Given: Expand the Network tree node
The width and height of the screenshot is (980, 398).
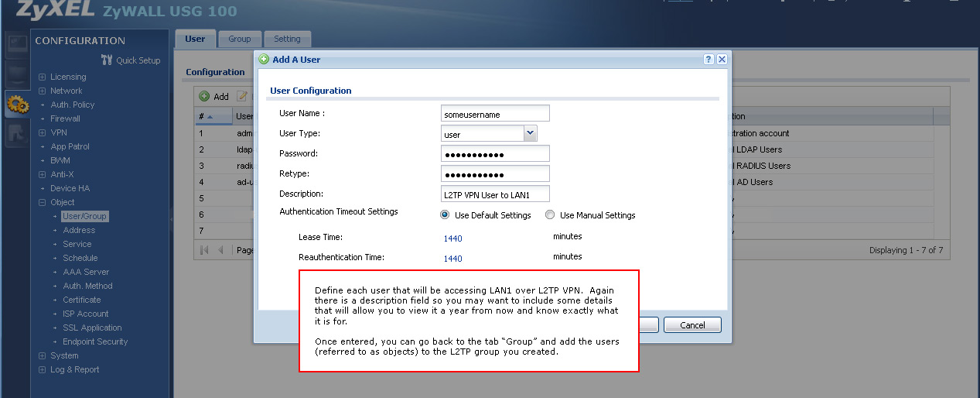Looking at the screenshot, I should [x=42, y=91].
